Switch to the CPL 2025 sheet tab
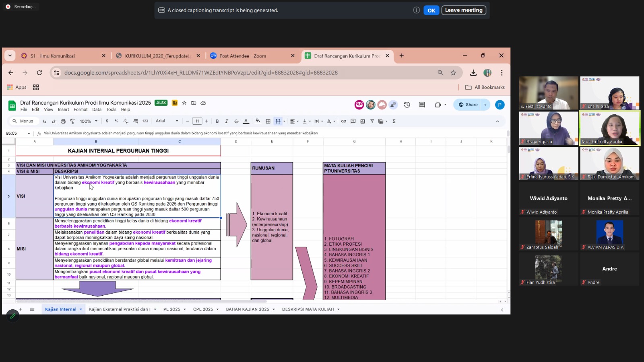644x362 pixels. pos(203,309)
